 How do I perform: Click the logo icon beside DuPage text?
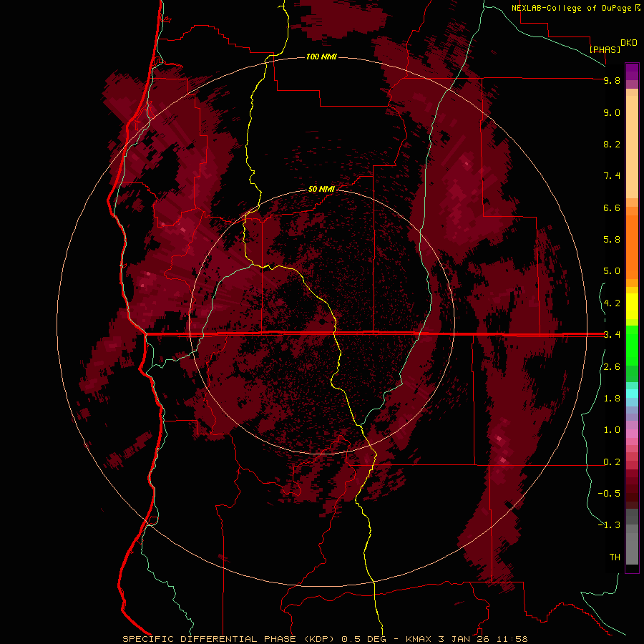click(x=638, y=7)
